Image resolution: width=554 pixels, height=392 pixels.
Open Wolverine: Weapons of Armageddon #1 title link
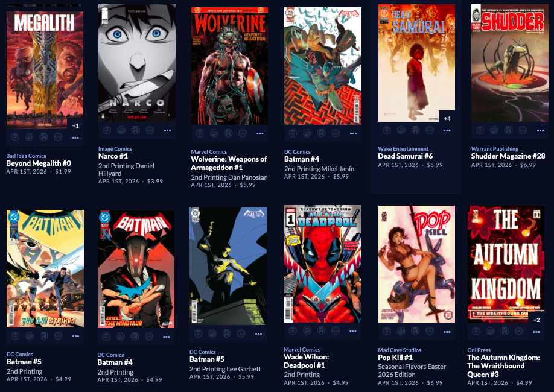coord(229,163)
